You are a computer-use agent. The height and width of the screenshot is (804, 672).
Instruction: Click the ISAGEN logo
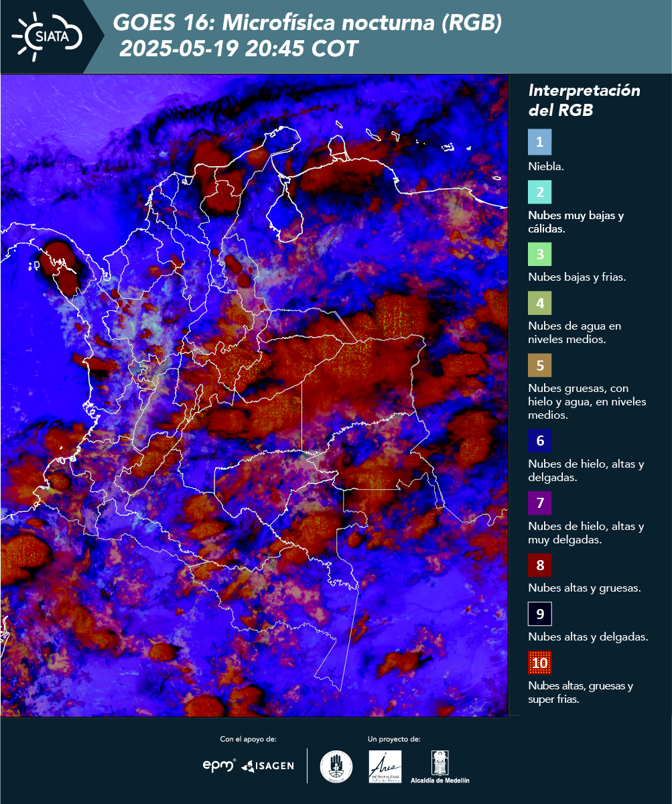pyautogui.click(x=268, y=765)
